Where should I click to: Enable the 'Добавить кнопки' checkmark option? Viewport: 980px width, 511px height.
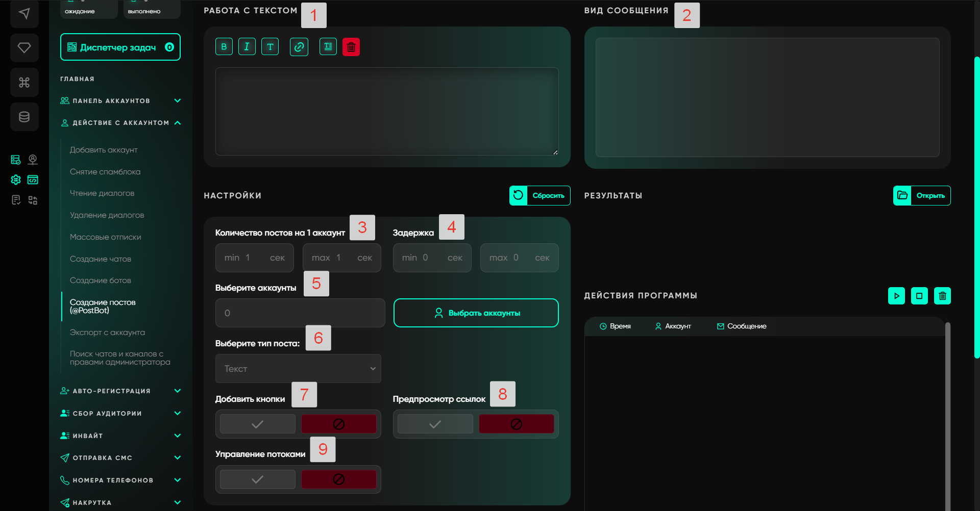coord(258,424)
